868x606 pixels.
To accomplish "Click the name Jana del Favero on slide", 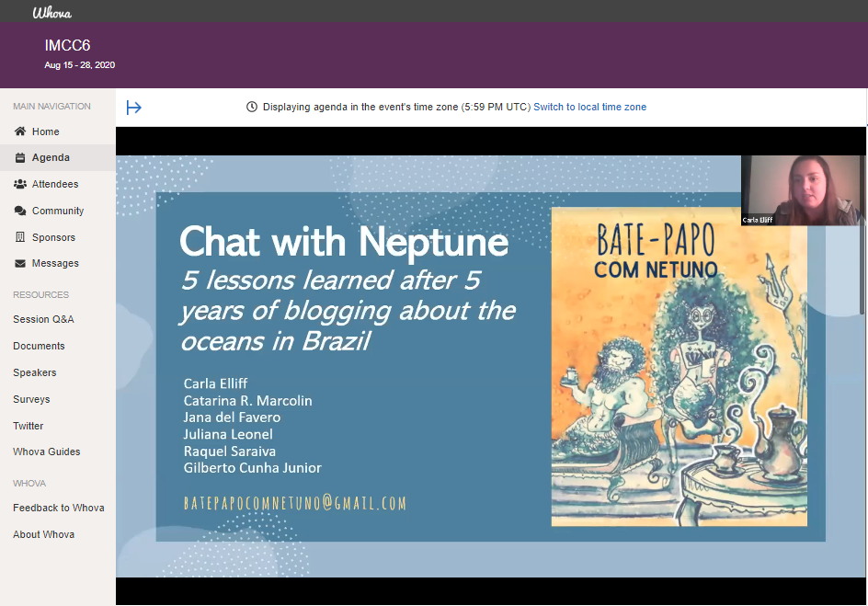I will click(x=232, y=417).
